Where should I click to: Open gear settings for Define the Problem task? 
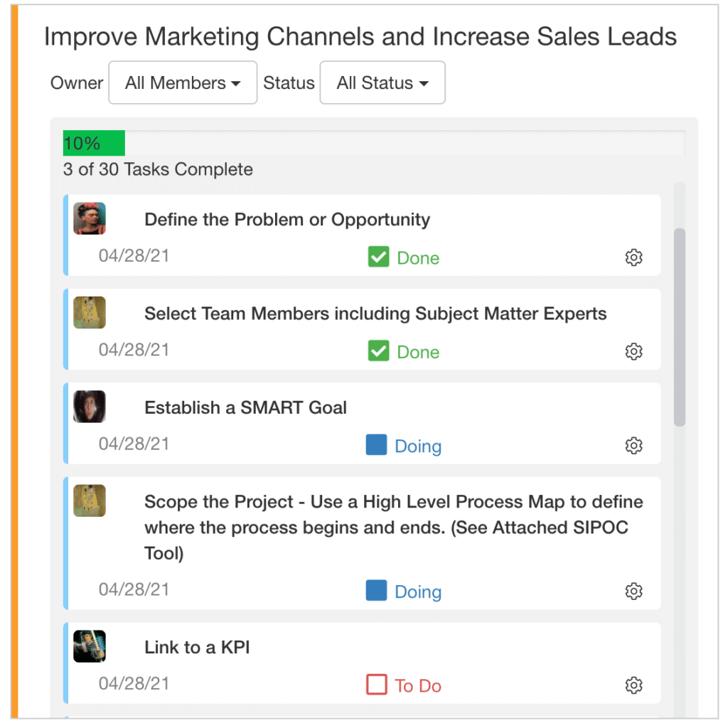(x=633, y=257)
